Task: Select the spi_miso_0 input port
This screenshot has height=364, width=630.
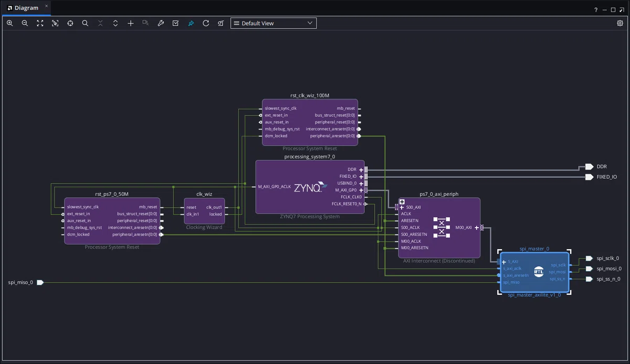Action: [40, 283]
